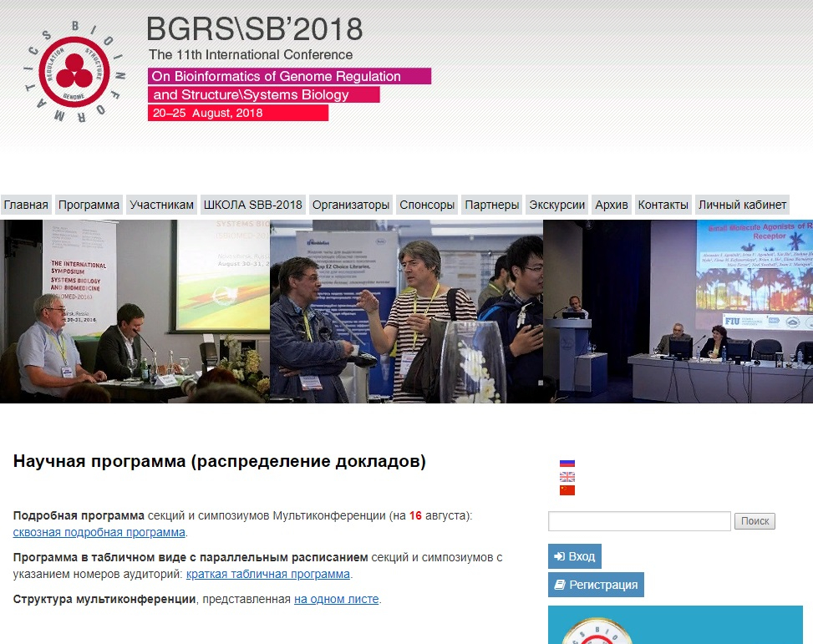The height and width of the screenshot is (644, 813).
Task: Click the blue Вход login button
Action: [x=575, y=557]
